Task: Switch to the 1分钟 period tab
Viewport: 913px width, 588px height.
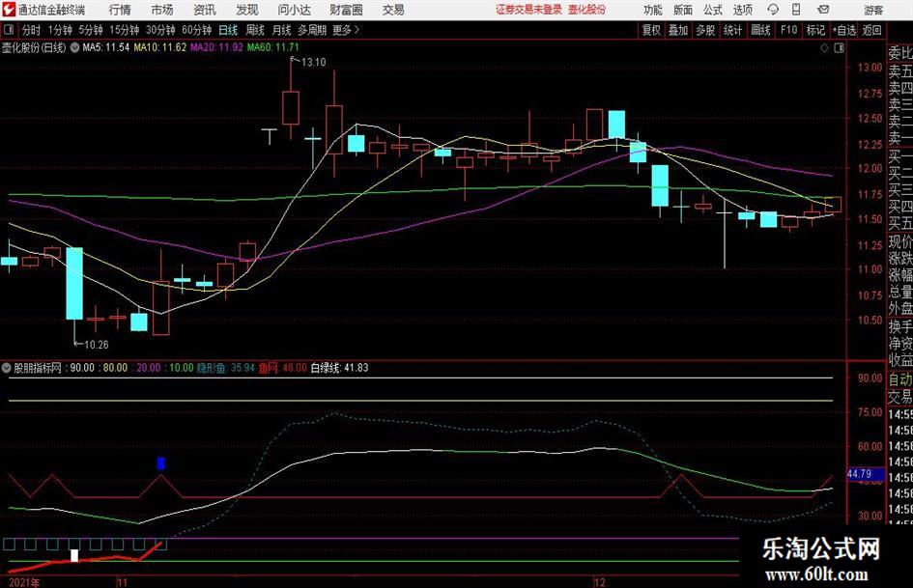Action: 59,30
